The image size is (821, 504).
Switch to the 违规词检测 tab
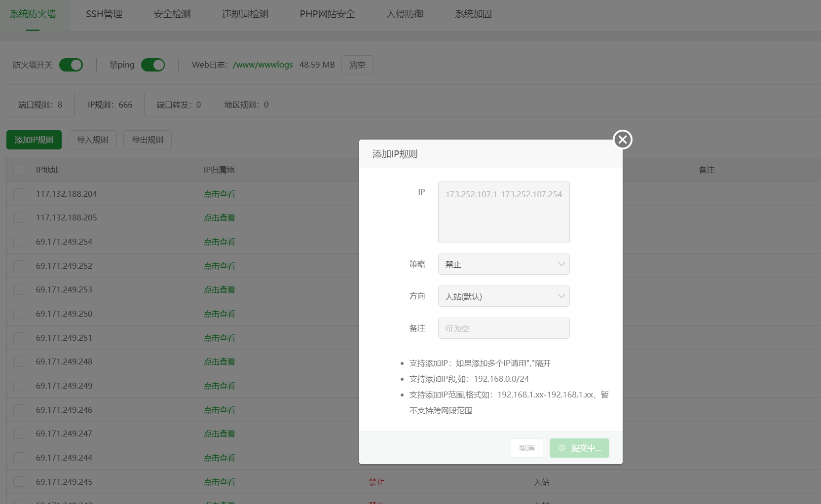[x=245, y=14]
